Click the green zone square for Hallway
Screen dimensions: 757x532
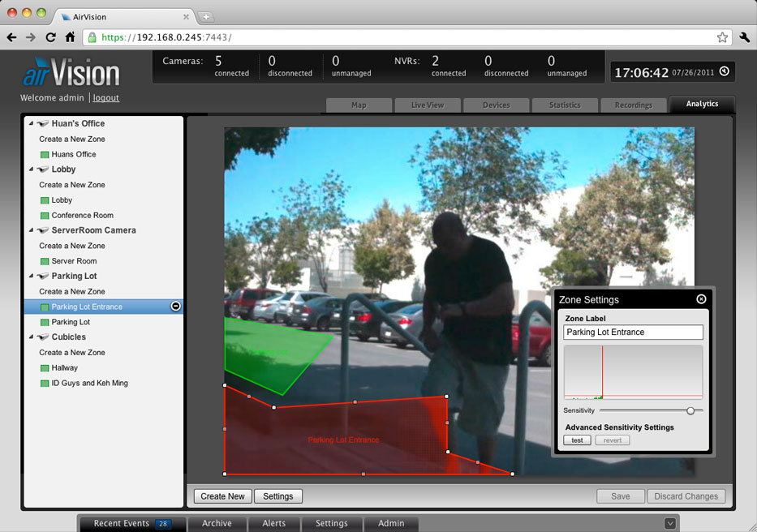coord(45,368)
